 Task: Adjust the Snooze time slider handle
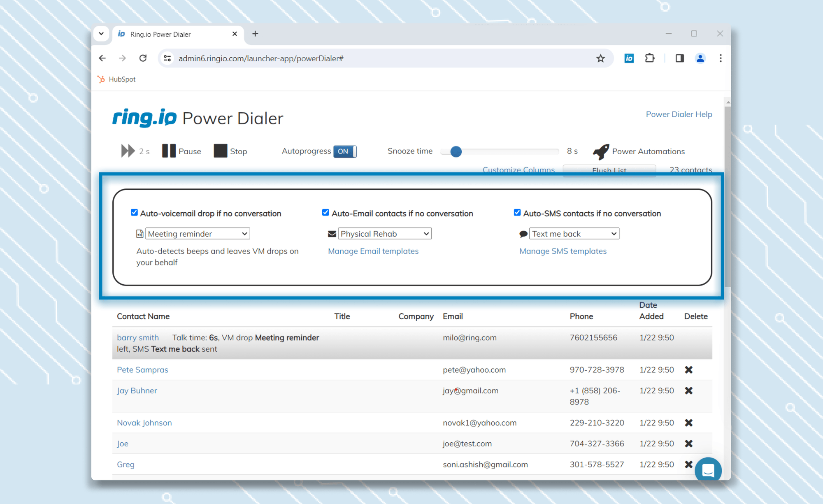click(x=456, y=151)
